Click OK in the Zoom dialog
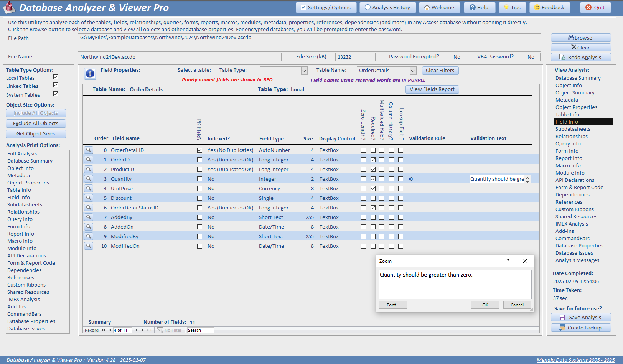Image resolution: width=623 pixels, height=364 pixels. point(485,305)
